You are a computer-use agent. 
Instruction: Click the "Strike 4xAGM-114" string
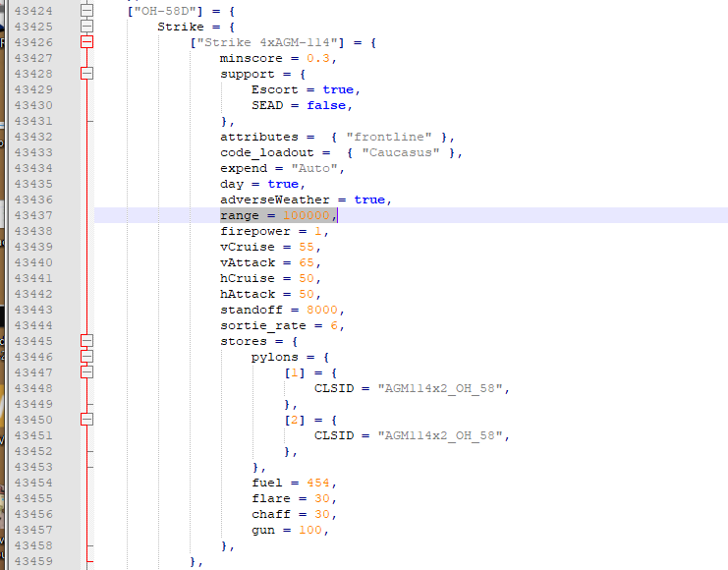[267, 42]
